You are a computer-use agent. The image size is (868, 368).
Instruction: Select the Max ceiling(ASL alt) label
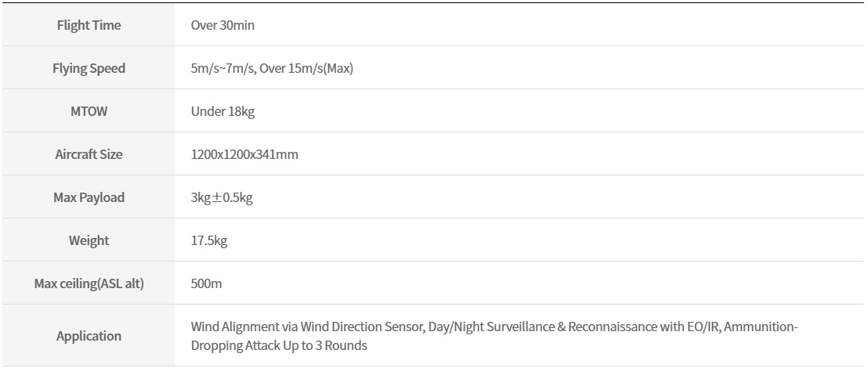coord(89,284)
